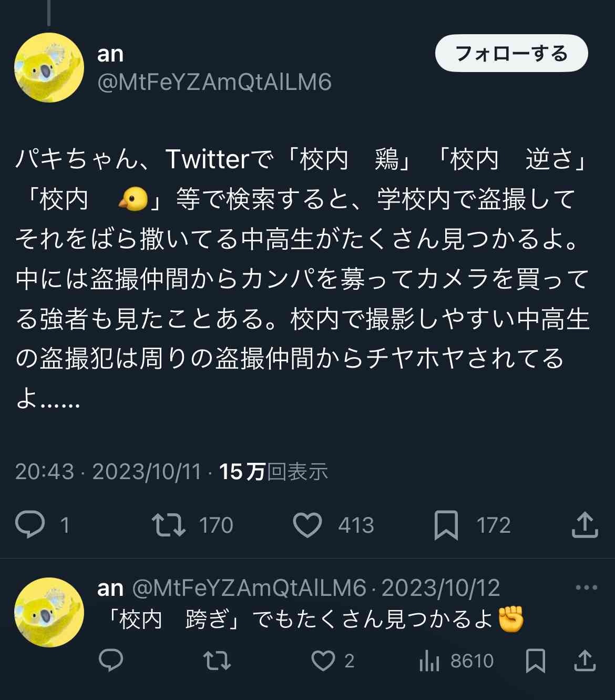
Task: Open the reply's 2023/10/12 date
Action: [x=440, y=588]
